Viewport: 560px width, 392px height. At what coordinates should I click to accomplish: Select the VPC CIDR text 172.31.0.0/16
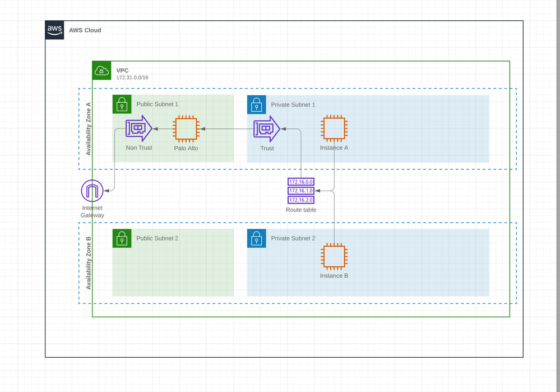point(132,77)
